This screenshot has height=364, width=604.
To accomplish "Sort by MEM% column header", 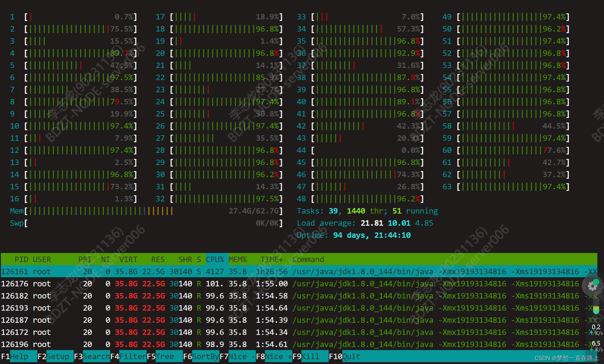I will (x=238, y=259).
